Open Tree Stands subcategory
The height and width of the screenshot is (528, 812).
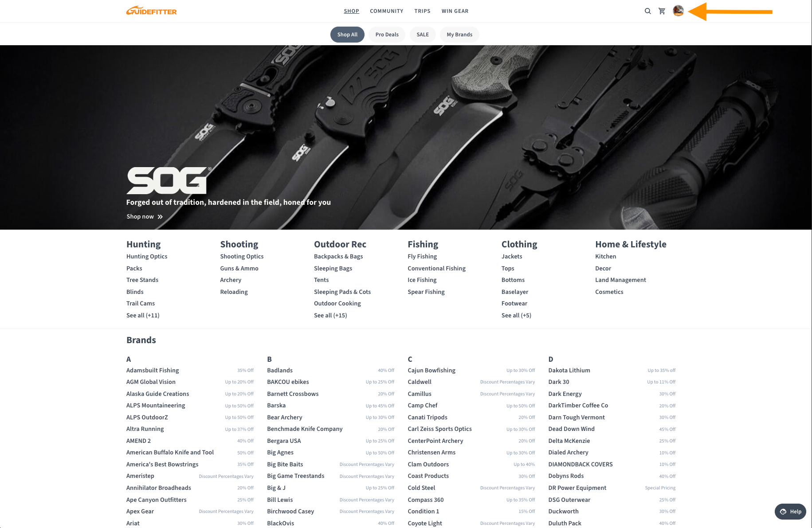click(x=142, y=280)
